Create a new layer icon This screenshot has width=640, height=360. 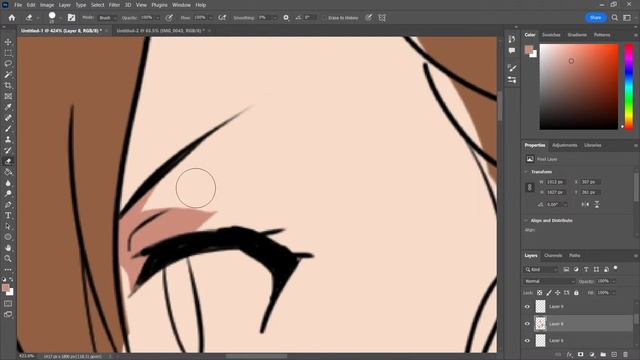pyautogui.click(x=614, y=355)
